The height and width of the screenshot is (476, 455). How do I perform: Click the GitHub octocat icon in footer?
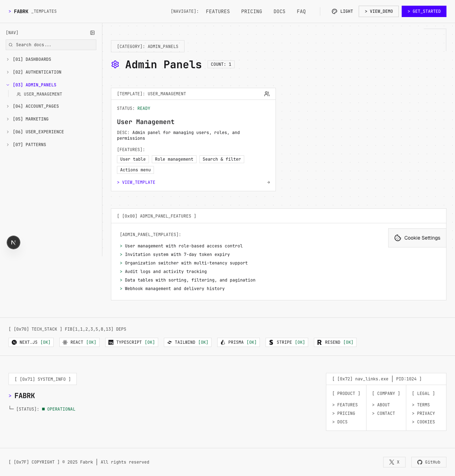420,462
